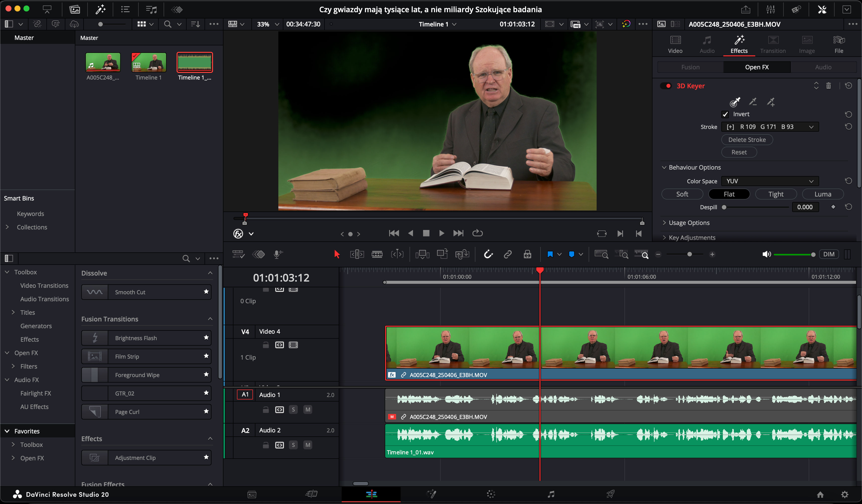The height and width of the screenshot is (504, 862).
Task: Open Project Settings gear icon
Action: tap(845, 495)
